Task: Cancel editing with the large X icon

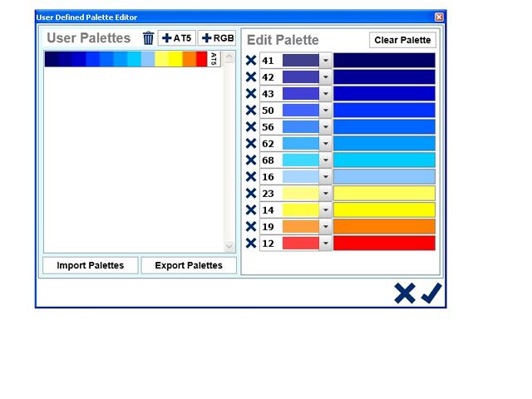Action: pyautogui.click(x=404, y=293)
